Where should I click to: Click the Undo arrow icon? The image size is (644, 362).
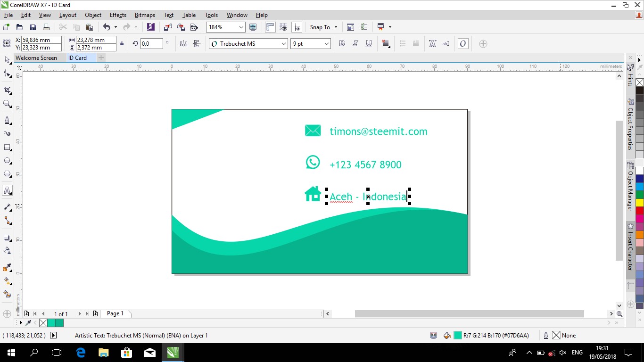pyautogui.click(x=107, y=27)
